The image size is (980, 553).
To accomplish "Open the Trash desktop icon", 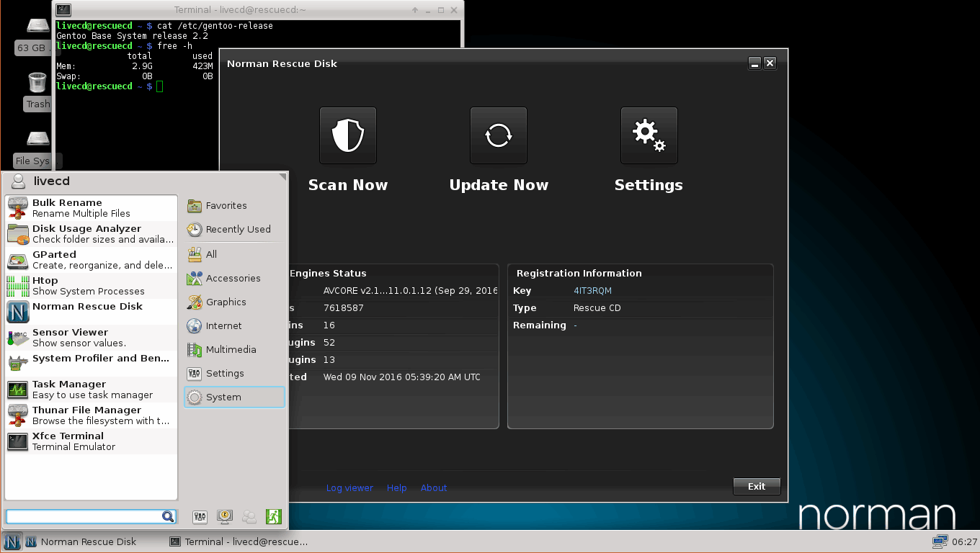I will tap(37, 91).
